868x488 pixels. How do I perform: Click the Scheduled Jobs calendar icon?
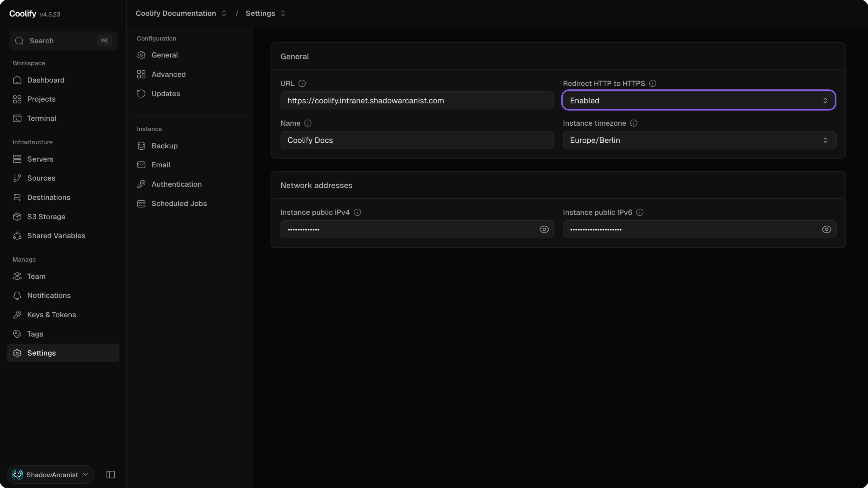click(141, 203)
